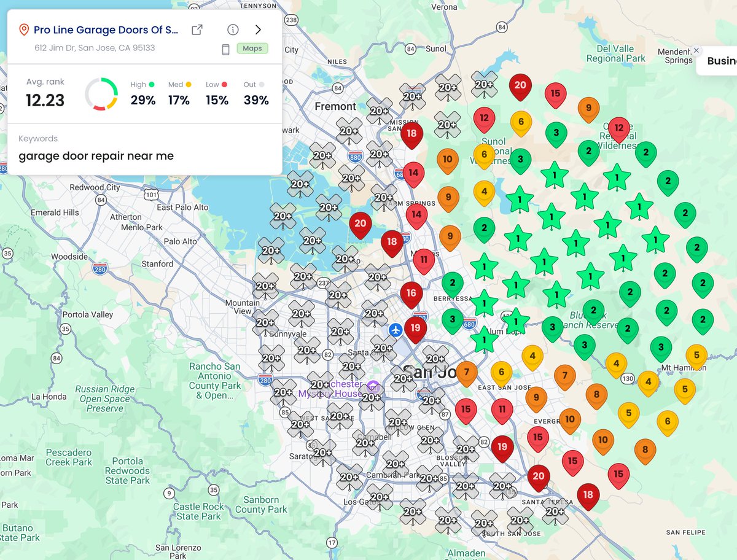Image resolution: width=737 pixels, height=560 pixels.
Task: Select the red 20 pin above Santa Teresa
Action: coord(539,478)
